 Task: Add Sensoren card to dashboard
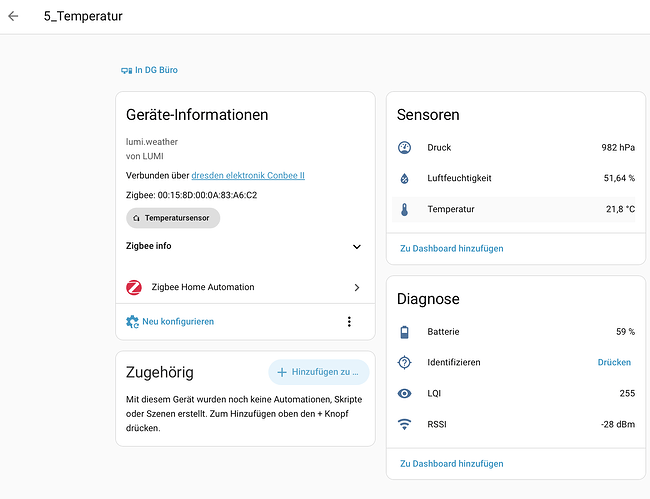pyautogui.click(x=451, y=249)
